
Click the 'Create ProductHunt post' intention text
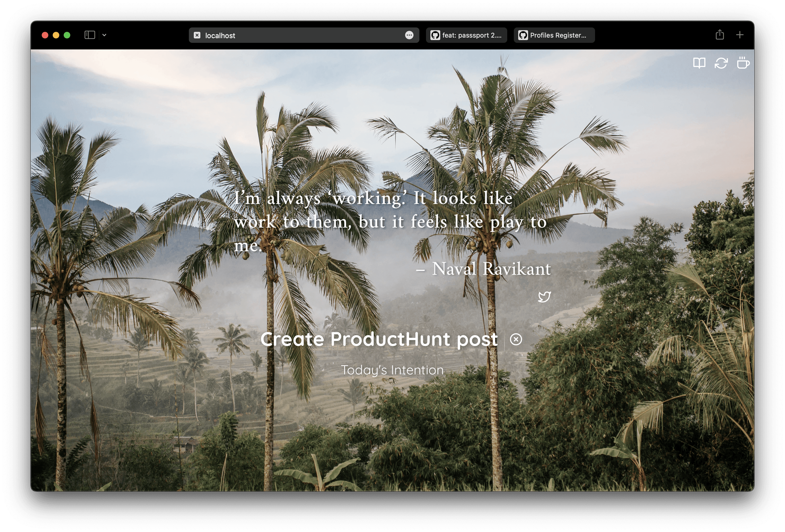379,339
